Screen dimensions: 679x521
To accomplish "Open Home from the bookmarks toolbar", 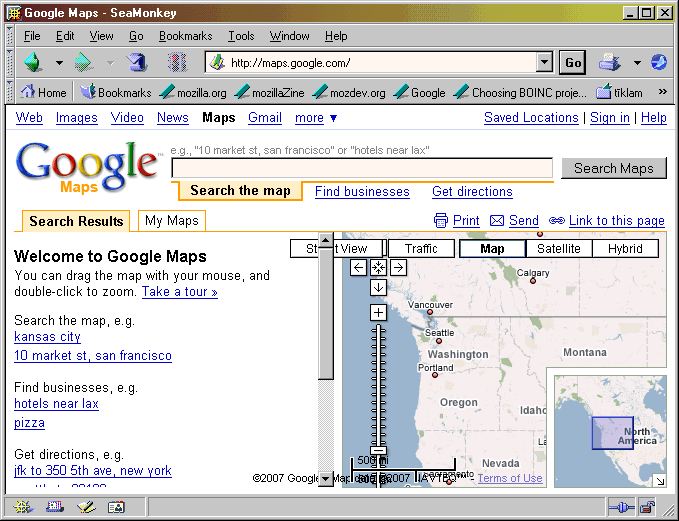I will (x=44, y=92).
